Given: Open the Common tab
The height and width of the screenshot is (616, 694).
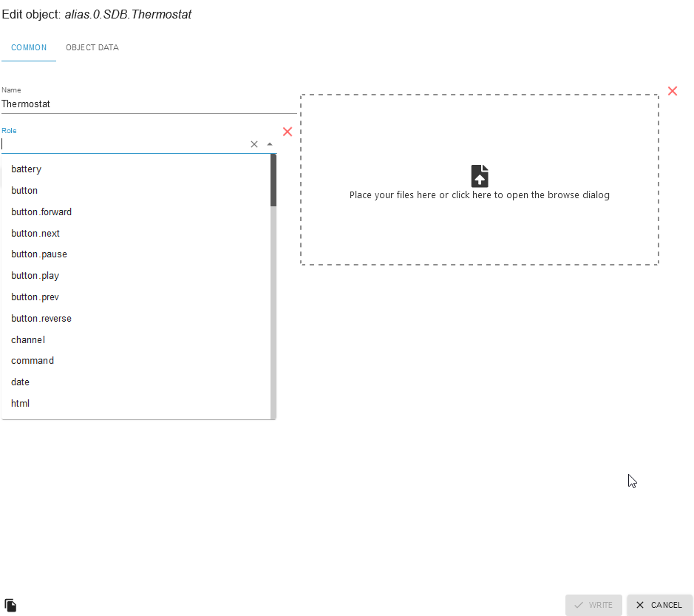Looking at the screenshot, I should pos(29,48).
